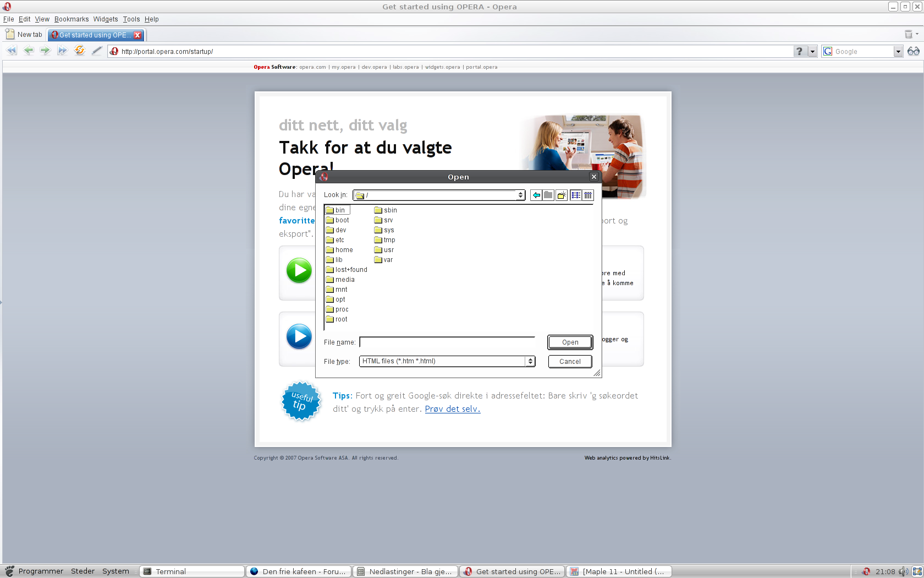The width and height of the screenshot is (924, 578).
Task: Click the Google search field
Action: 862,51
